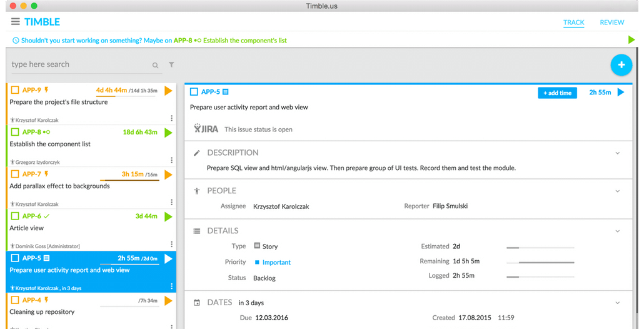The height and width of the screenshot is (329, 644).
Task: Click the blue plus add button
Action: tap(621, 65)
